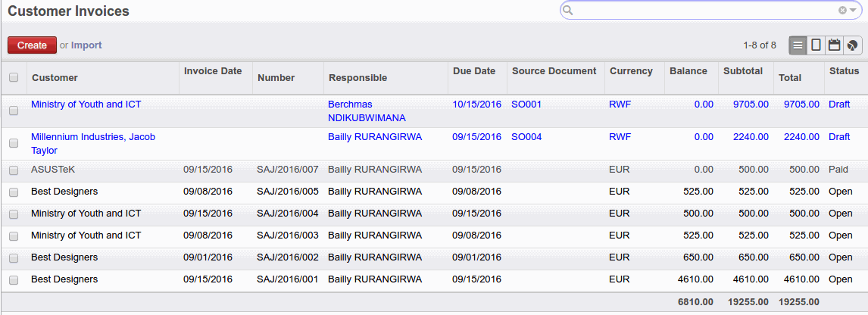This screenshot has width=868, height=315.
Task: Click the Import link
Action: (86, 45)
